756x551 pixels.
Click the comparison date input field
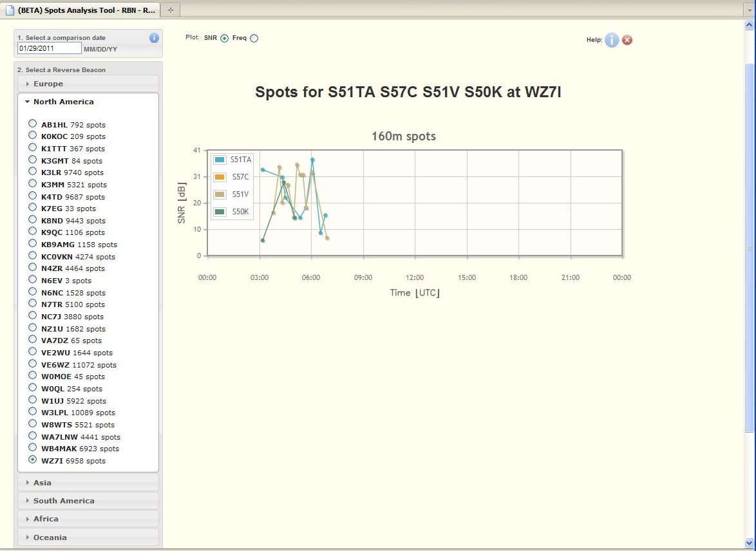[x=49, y=48]
